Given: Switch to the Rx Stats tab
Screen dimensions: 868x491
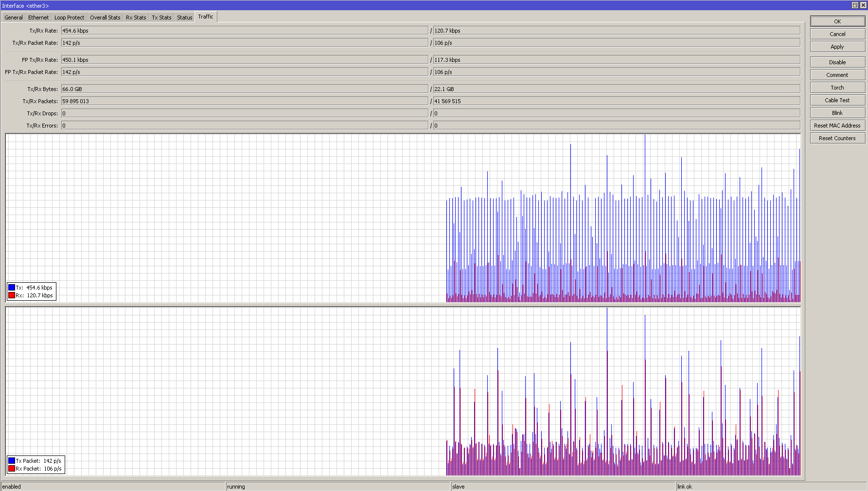Looking at the screenshot, I should 136,18.
